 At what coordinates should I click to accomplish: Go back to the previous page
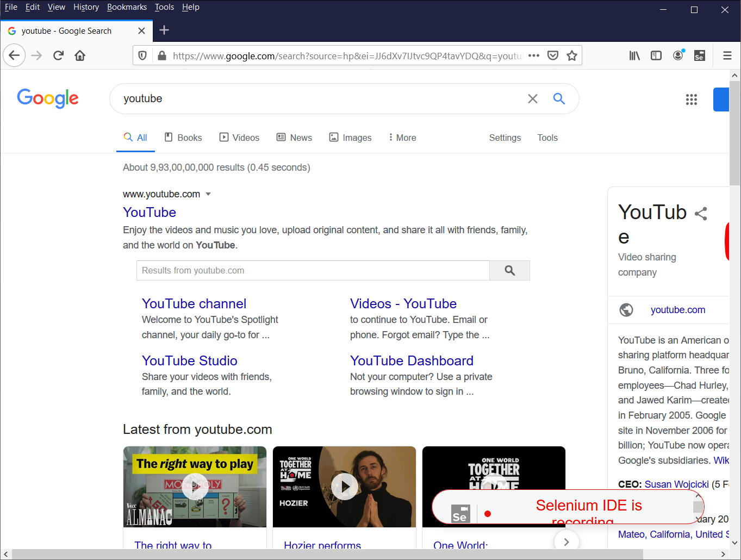click(14, 55)
